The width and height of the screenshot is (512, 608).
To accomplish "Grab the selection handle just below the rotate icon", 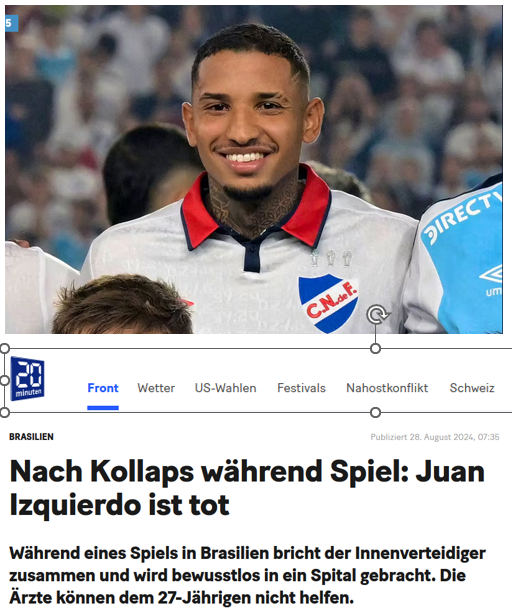I will click(375, 349).
